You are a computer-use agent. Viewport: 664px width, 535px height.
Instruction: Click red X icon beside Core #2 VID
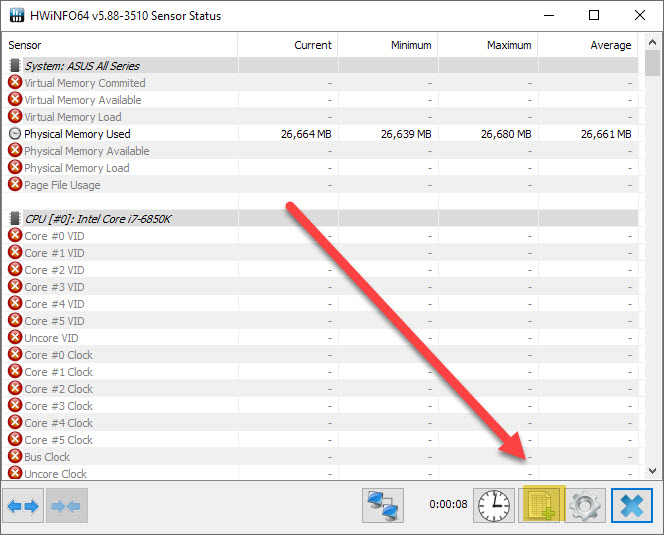pos(15,269)
